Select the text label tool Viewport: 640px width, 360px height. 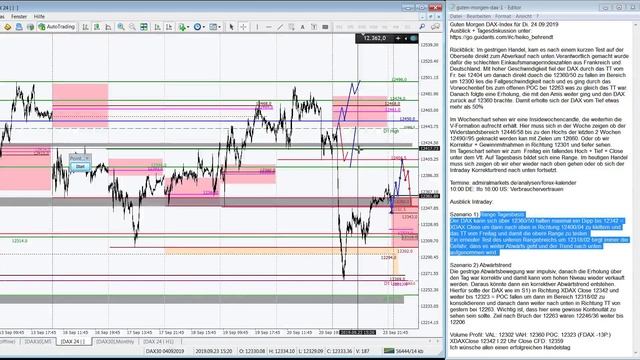pyautogui.click(x=314, y=27)
